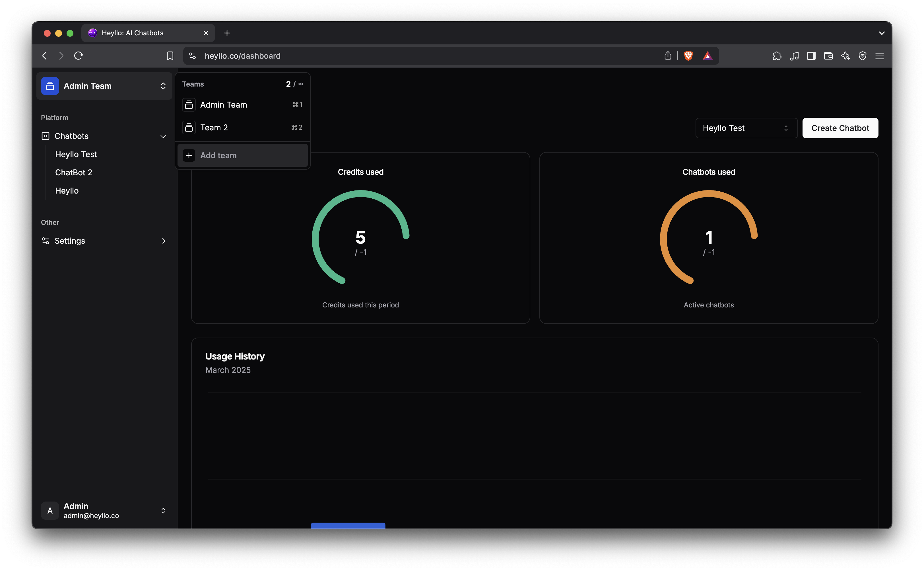Click the Admin Team icon in Teams list
This screenshot has width=924, height=571.
click(189, 105)
